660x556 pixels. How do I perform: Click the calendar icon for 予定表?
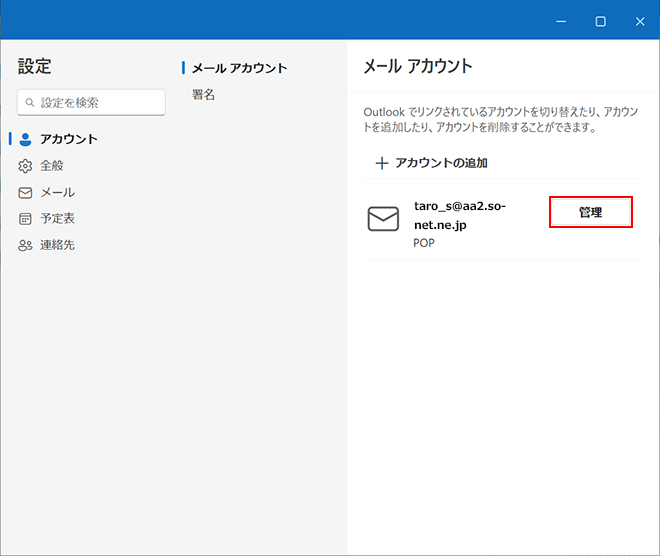tap(26, 218)
